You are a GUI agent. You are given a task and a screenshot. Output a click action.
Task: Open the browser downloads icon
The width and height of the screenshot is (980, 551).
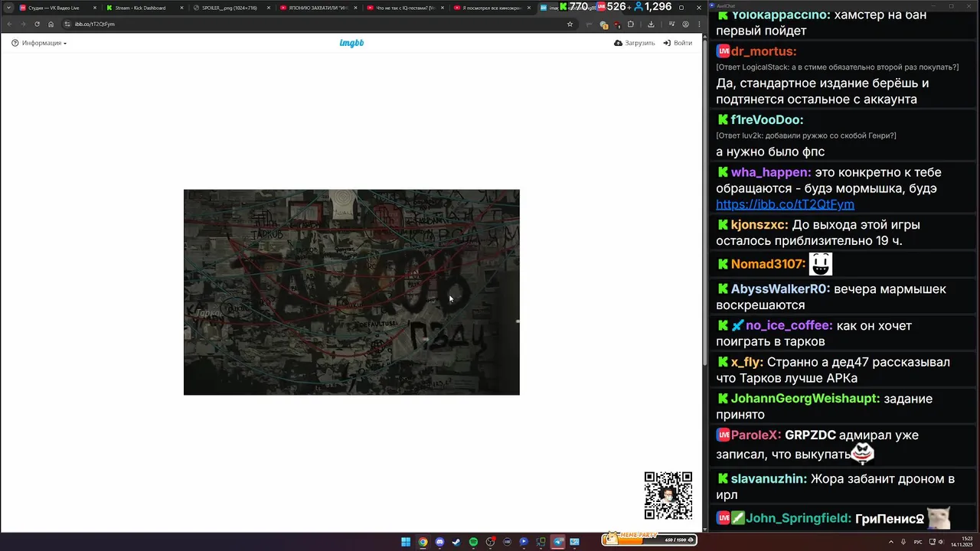pyautogui.click(x=651, y=24)
